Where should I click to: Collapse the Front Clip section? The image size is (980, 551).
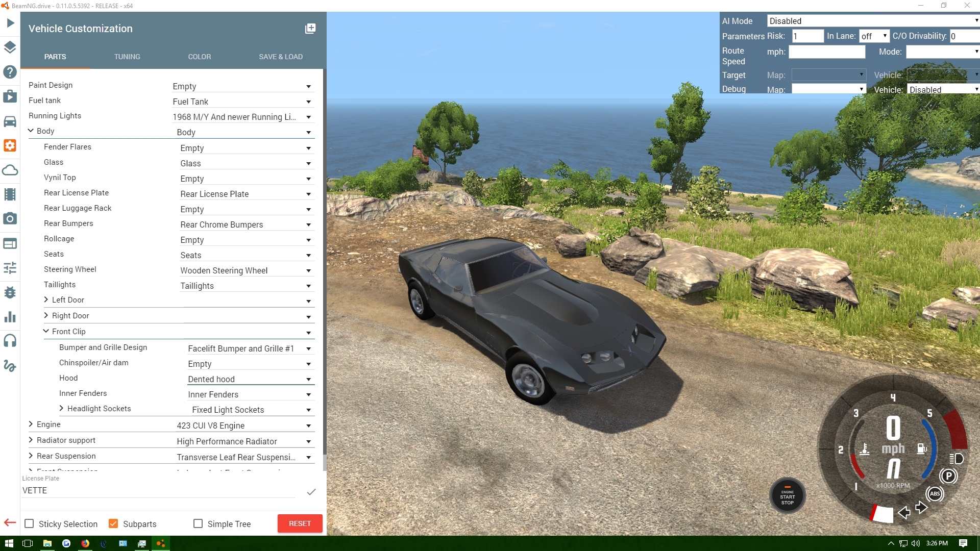[46, 332]
